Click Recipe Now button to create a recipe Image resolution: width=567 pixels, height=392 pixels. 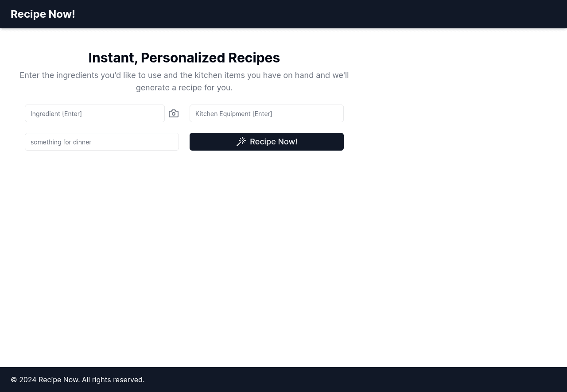point(266,142)
